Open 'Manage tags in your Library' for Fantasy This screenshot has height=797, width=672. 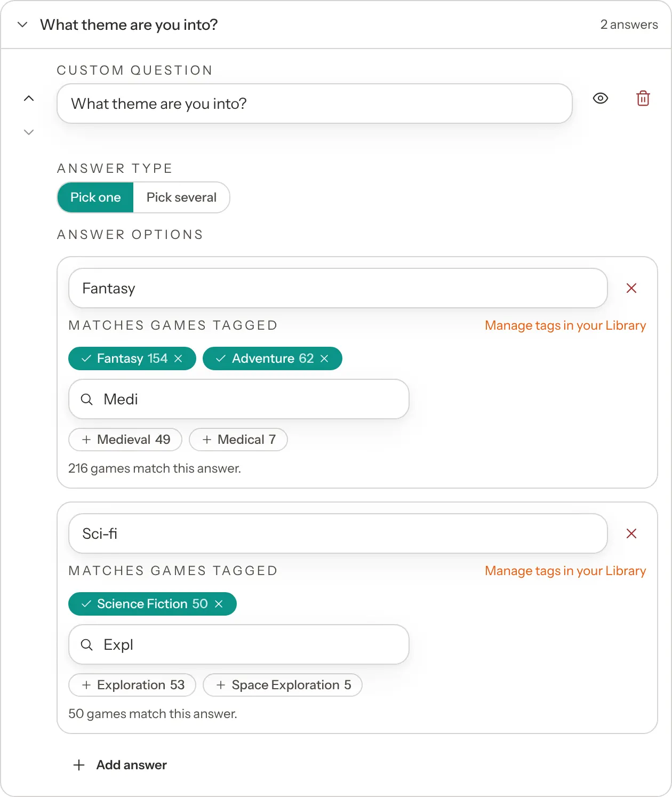pos(565,325)
